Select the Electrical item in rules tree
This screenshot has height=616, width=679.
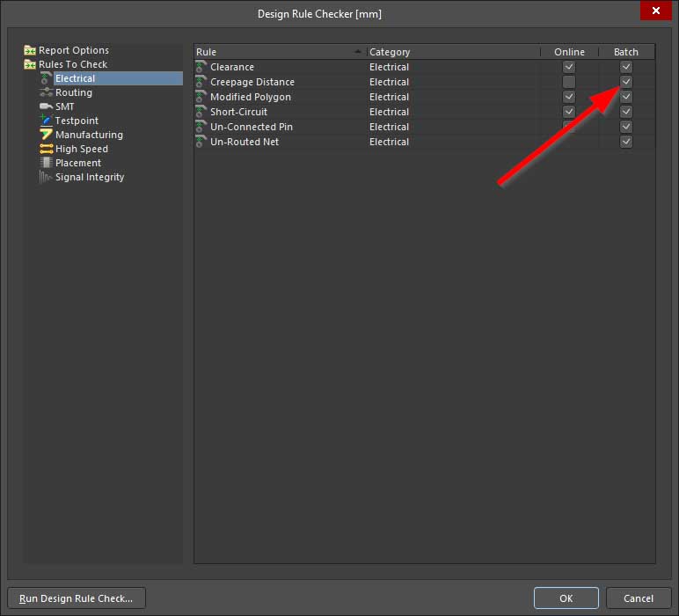click(75, 78)
